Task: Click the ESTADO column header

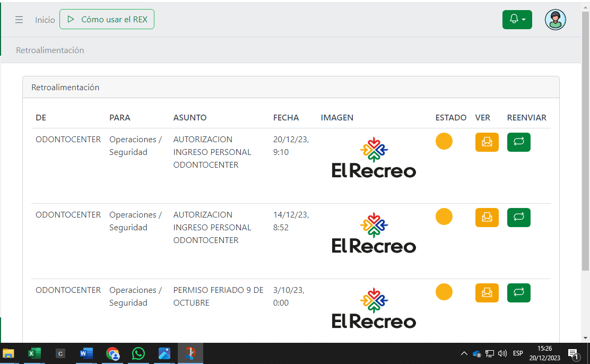Action: (451, 117)
